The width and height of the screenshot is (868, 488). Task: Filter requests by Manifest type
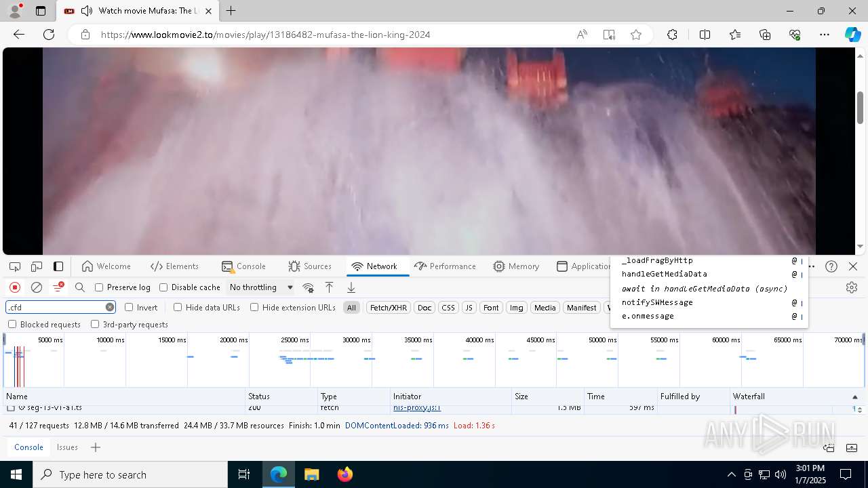point(581,308)
